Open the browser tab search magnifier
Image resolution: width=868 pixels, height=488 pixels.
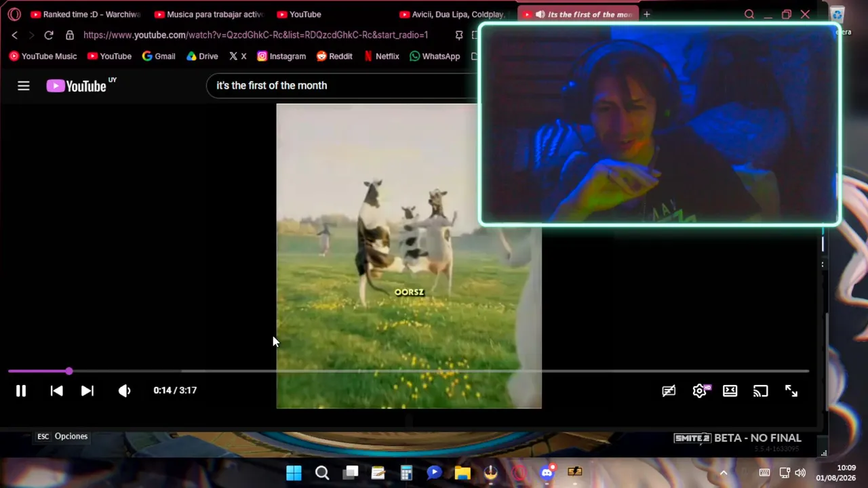click(749, 14)
